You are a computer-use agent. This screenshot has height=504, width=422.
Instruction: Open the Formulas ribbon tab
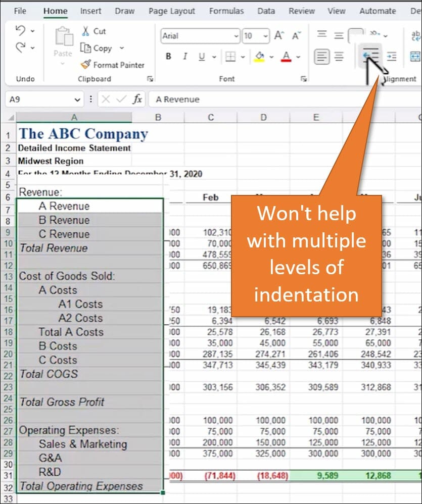[226, 11]
